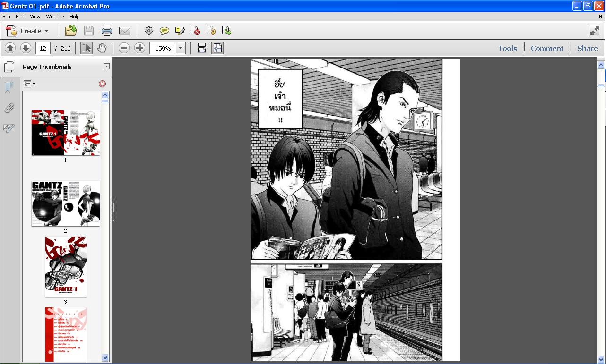This screenshot has width=606, height=364.
Task: Zoom out with the minus button
Action: 124,48
